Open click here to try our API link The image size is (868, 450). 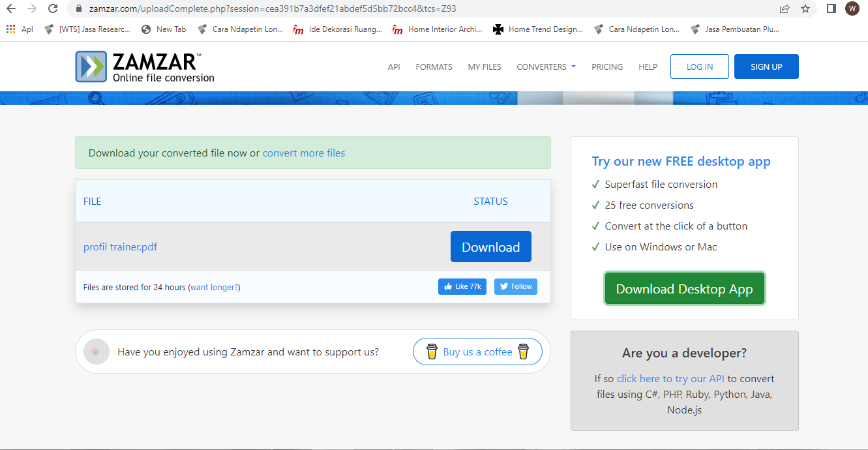click(671, 379)
